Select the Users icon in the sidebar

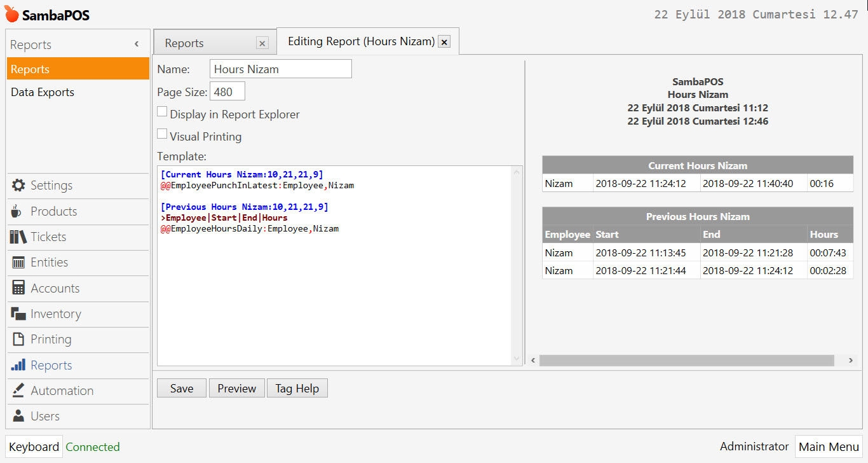(20, 416)
